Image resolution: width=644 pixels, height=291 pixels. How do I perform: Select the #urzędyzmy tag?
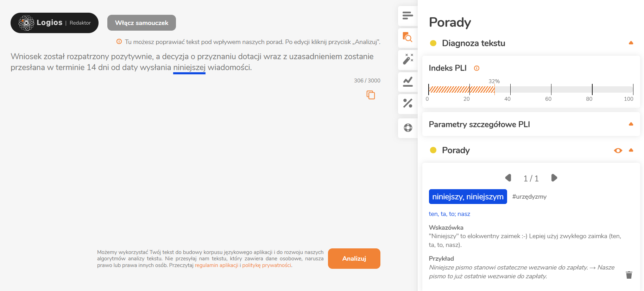529,197
